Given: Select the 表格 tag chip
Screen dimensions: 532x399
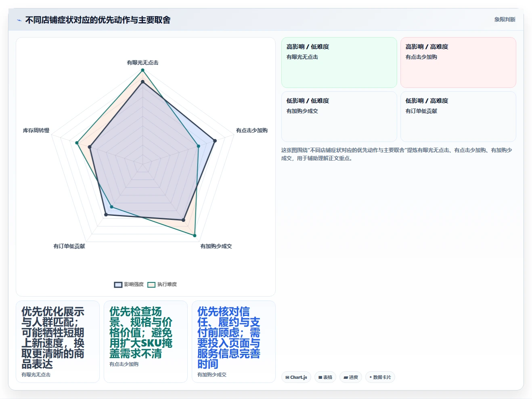Looking at the screenshot, I should (x=325, y=377).
